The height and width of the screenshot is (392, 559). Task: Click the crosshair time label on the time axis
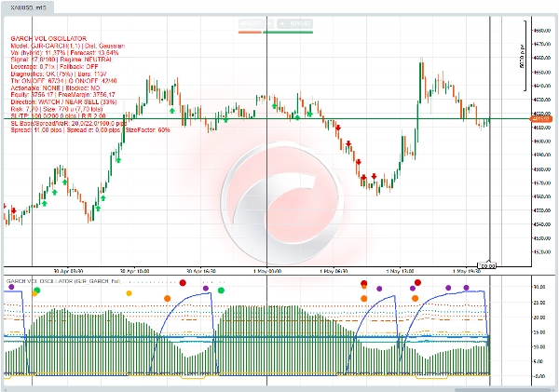pos(487,265)
